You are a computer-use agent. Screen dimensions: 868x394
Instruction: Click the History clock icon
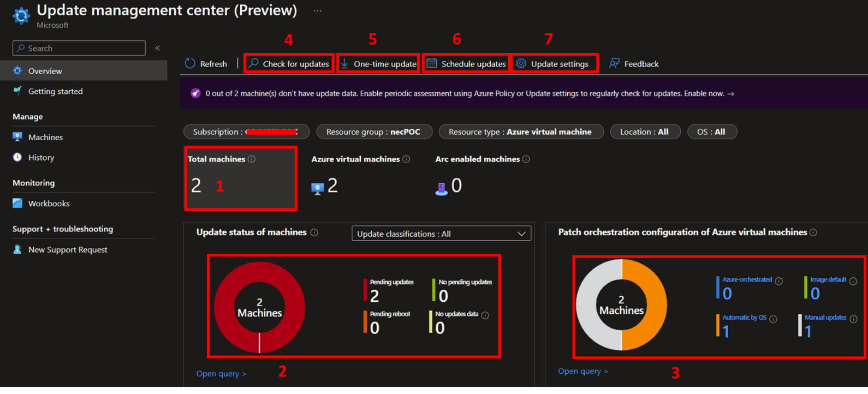(x=17, y=157)
